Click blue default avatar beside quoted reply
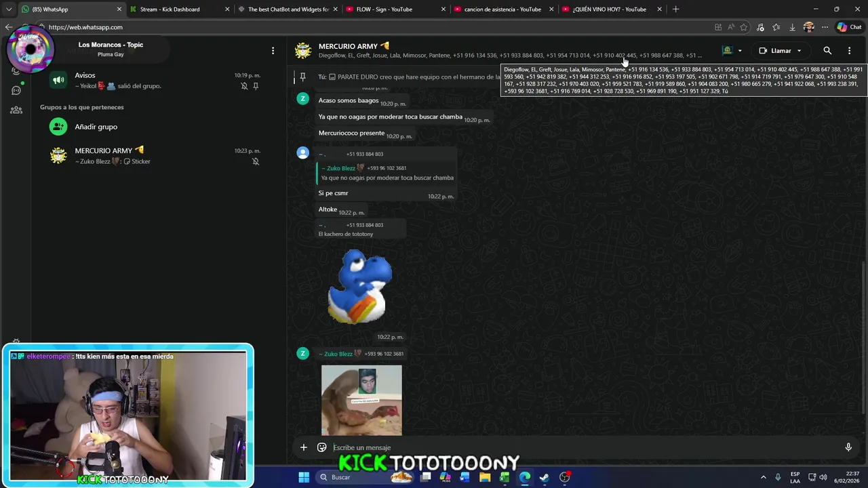The width and height of the screenshot is (868, 488). (303, 153)
